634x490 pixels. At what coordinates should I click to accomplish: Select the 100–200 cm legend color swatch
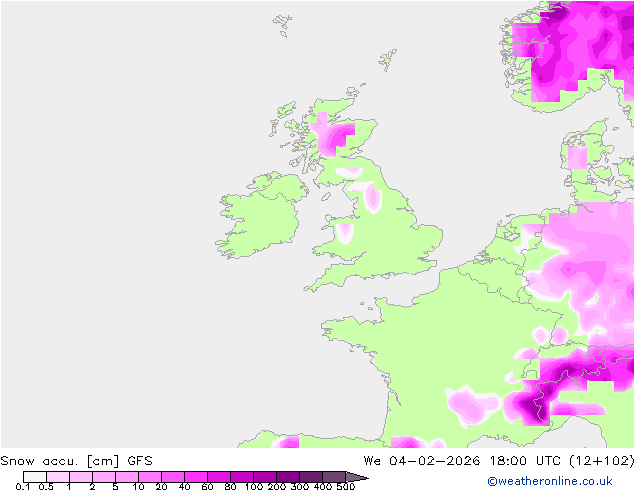click(x=264, y=477)
